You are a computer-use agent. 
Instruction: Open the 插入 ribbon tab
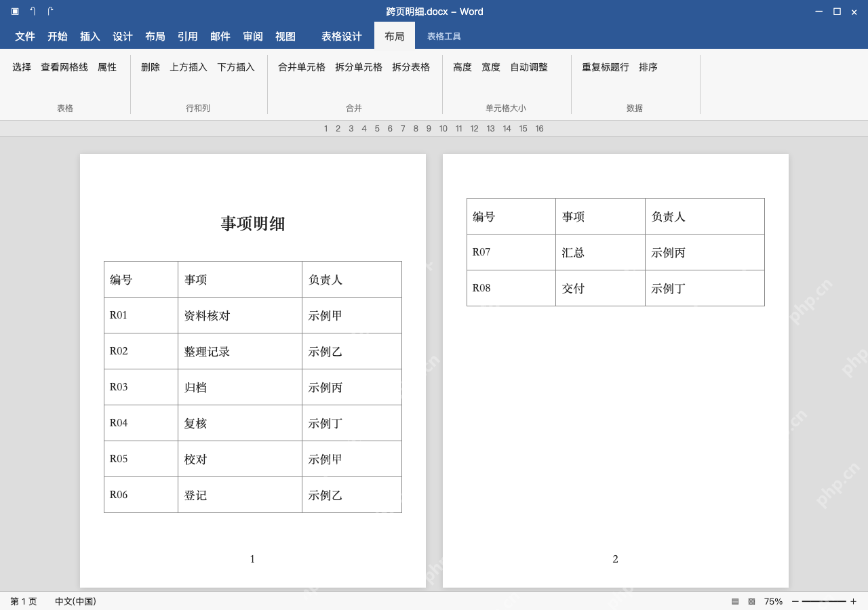pyautogui.click(x=90, y=37)
